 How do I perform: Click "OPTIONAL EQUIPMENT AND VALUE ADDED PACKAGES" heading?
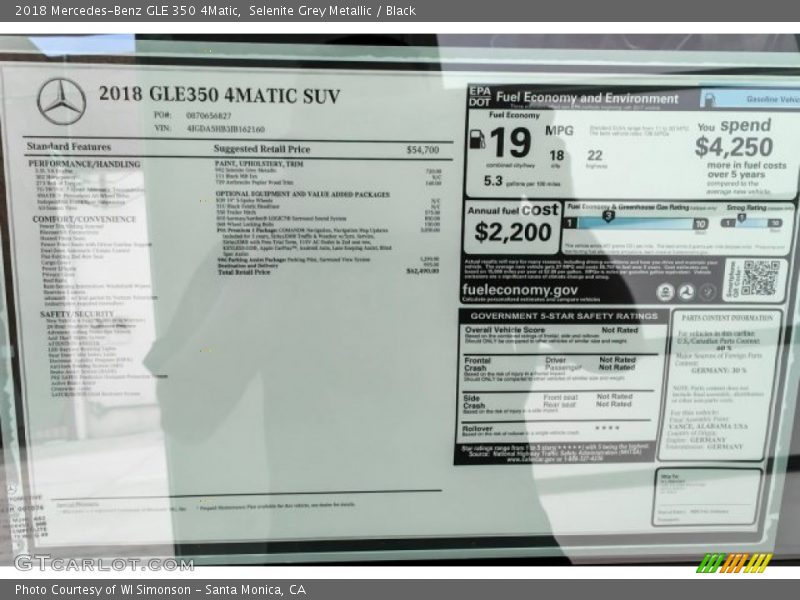(303, 194)
